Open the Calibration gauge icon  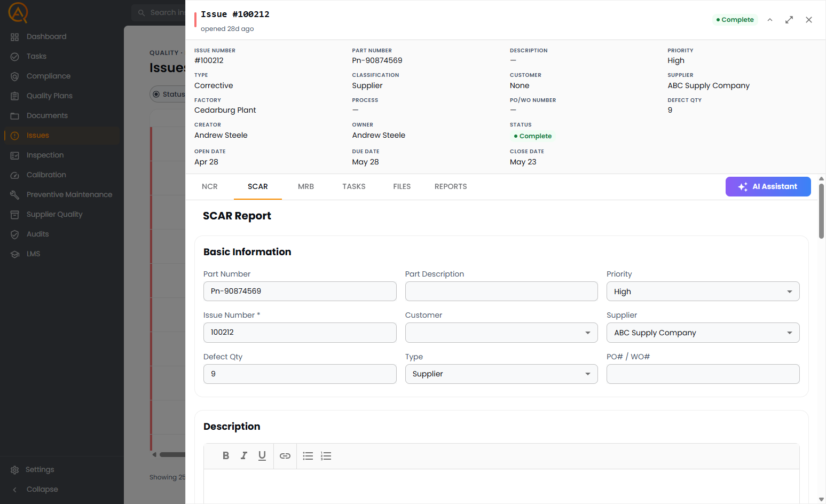pyautogui.click(x=15, y=175)
